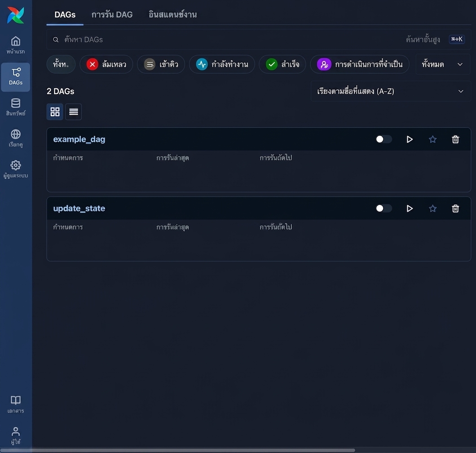The width and height of the screenshot is (476, 453).
Task: Click the Airflow pinwheel logo
Action: (x=15, y=15)
